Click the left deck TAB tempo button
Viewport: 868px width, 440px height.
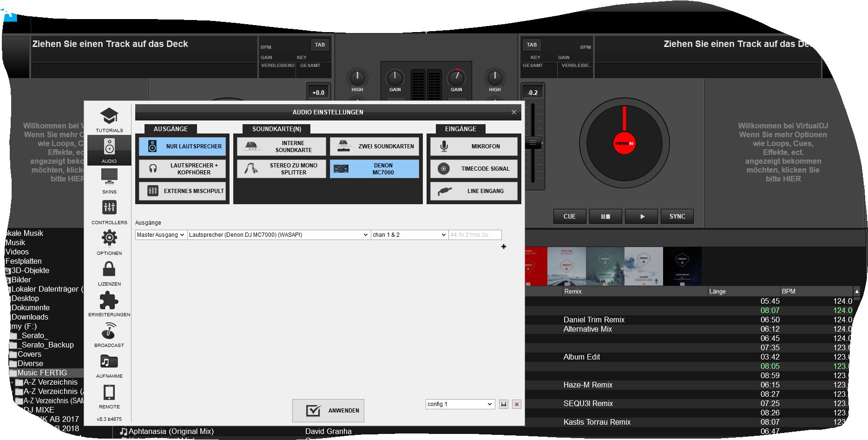320,45
